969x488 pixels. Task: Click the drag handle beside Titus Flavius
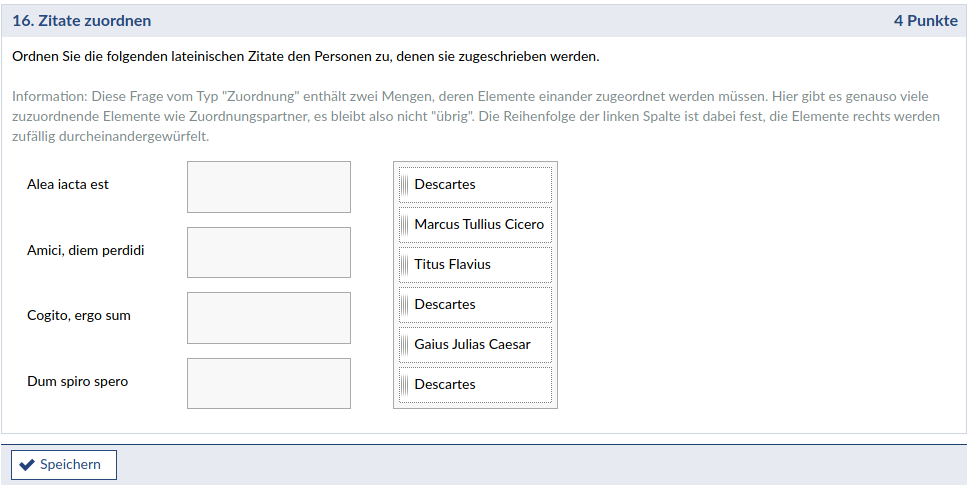(x=404, y=265)
